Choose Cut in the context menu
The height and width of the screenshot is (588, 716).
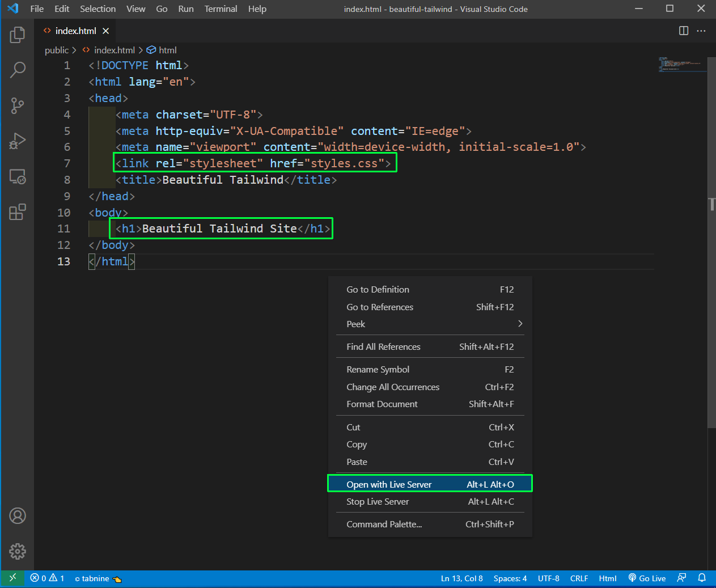click(x=430, y=427)
